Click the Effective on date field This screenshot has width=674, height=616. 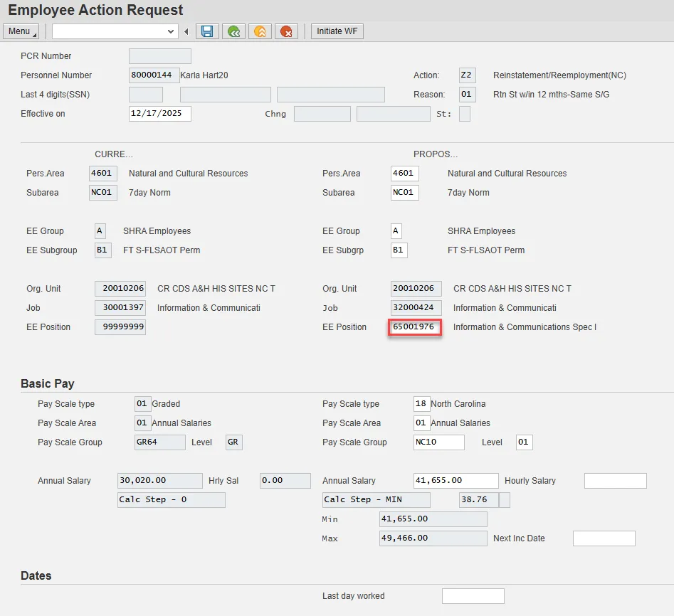point(159,114)
